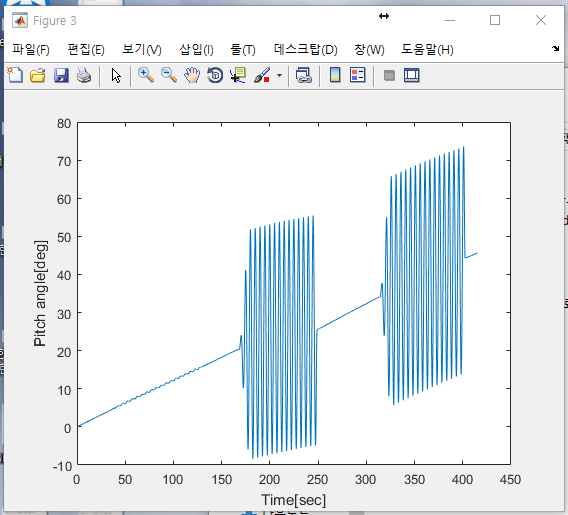Select the Zoom Out magnifier tool
568x515 pixels.
pyautogui.click(x=169, y=75)
